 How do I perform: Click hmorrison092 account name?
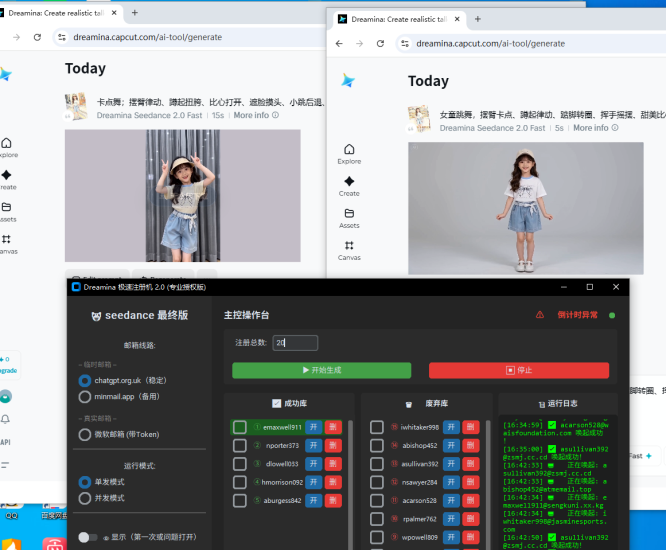coord(282,482)
